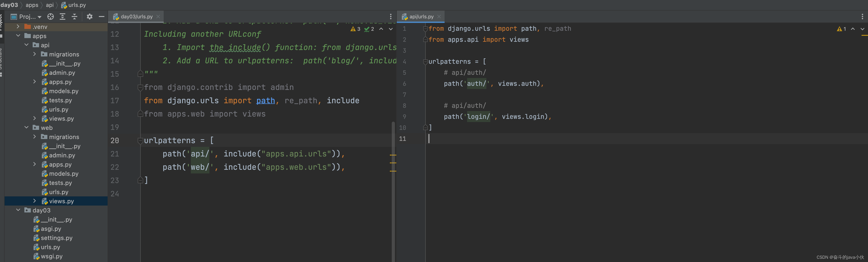
Task: Open the Project panel settings gear
Action: [x=89, y=17]
